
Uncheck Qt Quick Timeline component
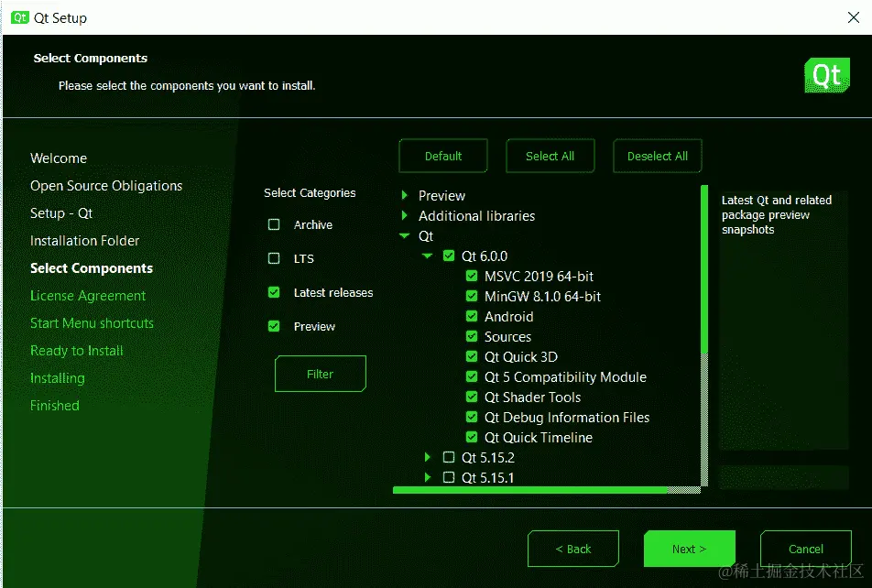click(x=472, y=437)
